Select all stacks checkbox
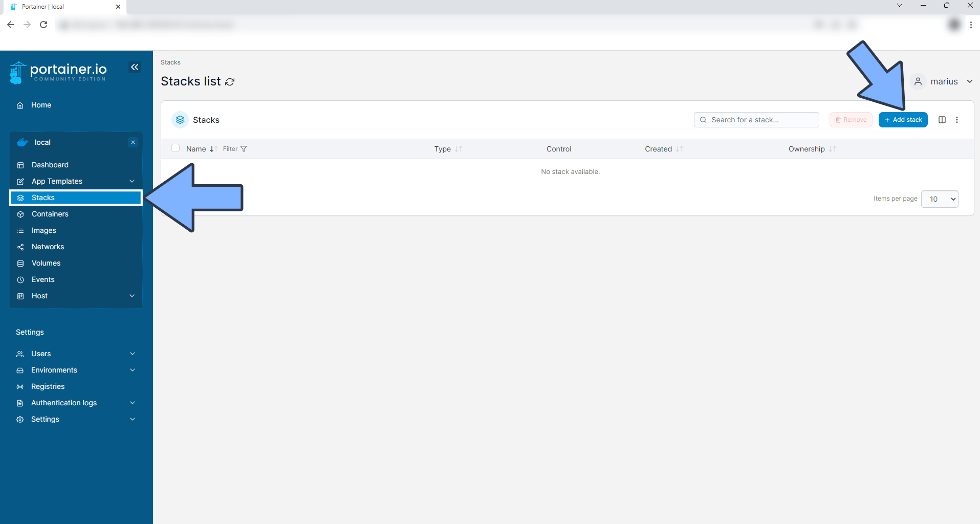This screenshot has width=980, height=524. point(176,148)
